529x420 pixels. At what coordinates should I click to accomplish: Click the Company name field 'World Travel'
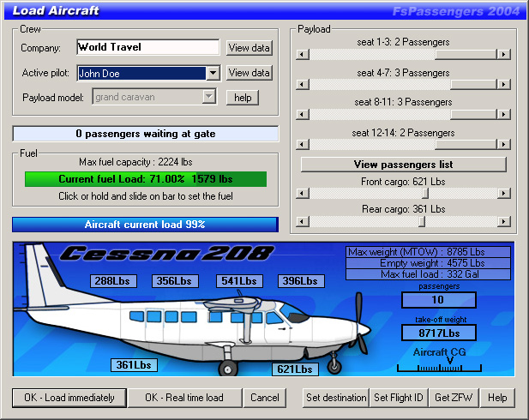pyautogui.click(x=148, y=47)
